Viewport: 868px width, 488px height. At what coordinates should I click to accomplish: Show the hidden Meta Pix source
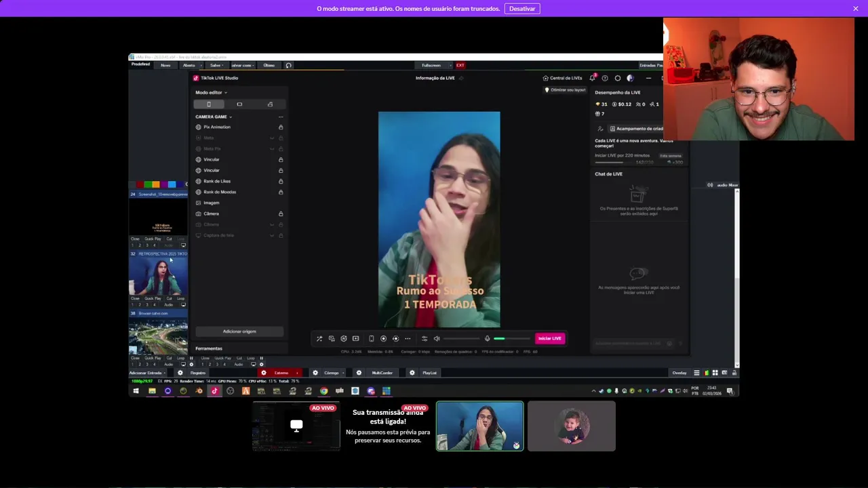point(272,149)
